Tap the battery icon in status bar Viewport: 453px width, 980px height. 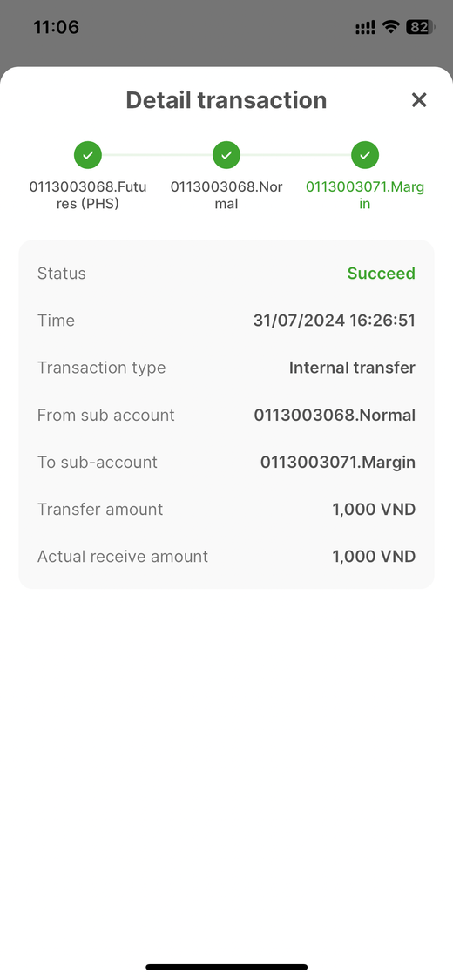pyautogui.click(x=421, y=27)
